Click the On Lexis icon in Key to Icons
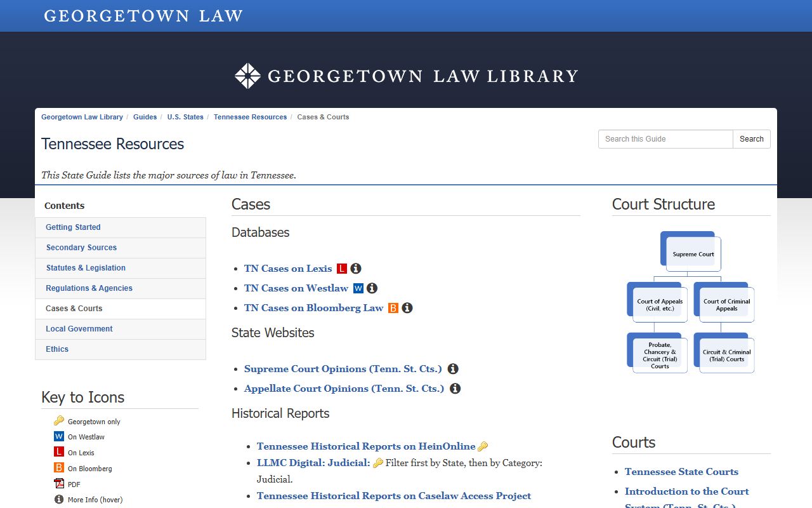 pos(59,452)
